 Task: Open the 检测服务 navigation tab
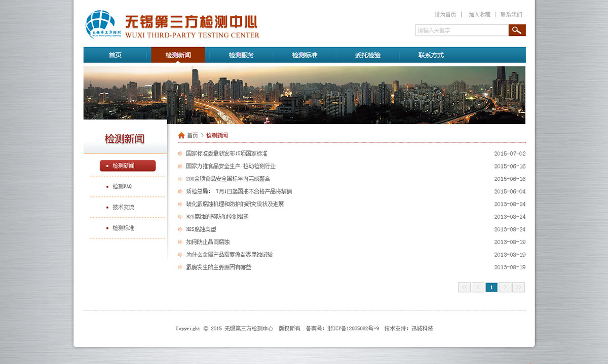coord(241,55)
